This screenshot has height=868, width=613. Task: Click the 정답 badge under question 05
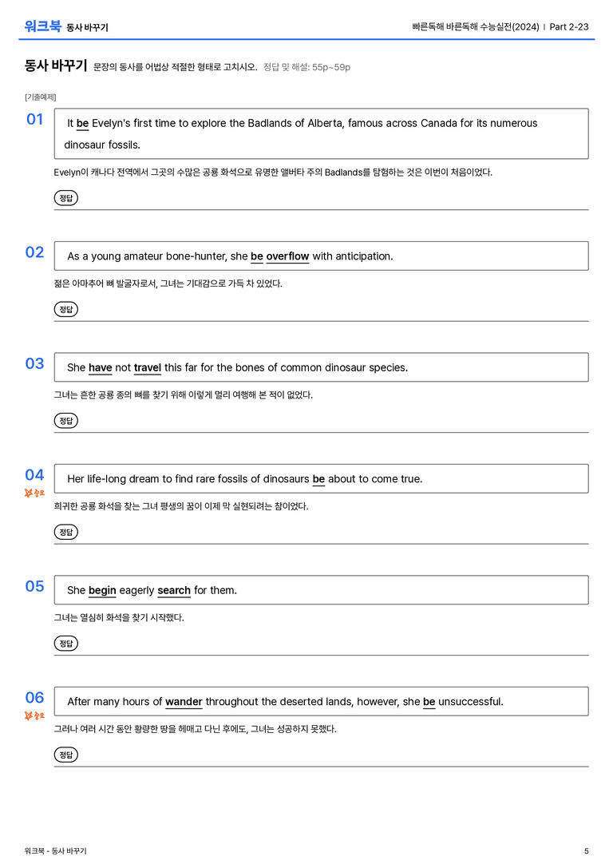click(x=65, y=644)
